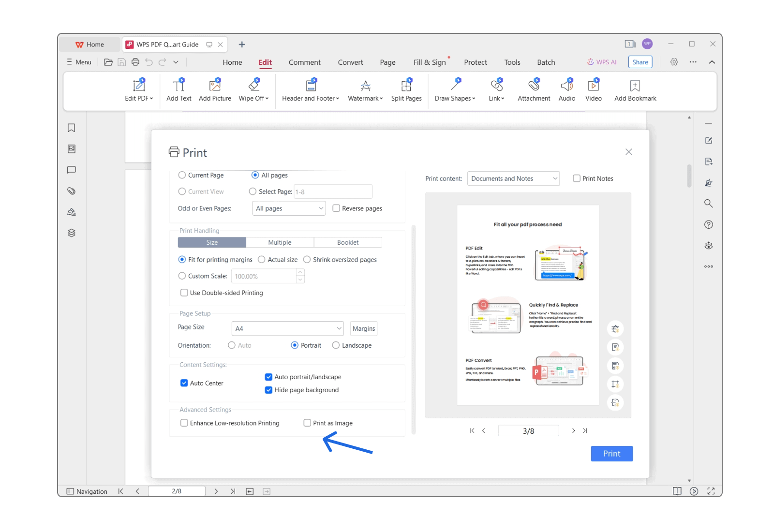
Task: Click the Add Text tool icon
Action: pos(179,86)
